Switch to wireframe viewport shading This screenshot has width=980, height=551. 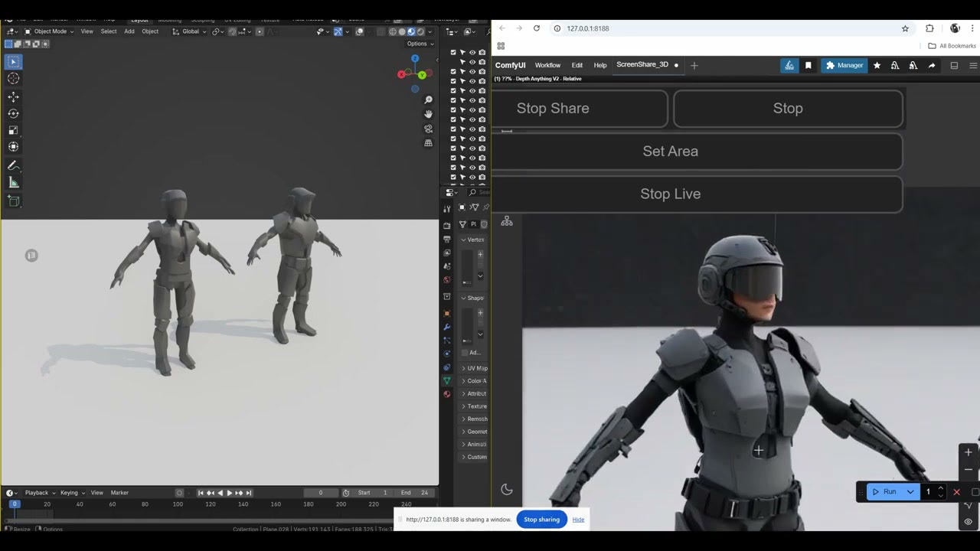[394, 31]
